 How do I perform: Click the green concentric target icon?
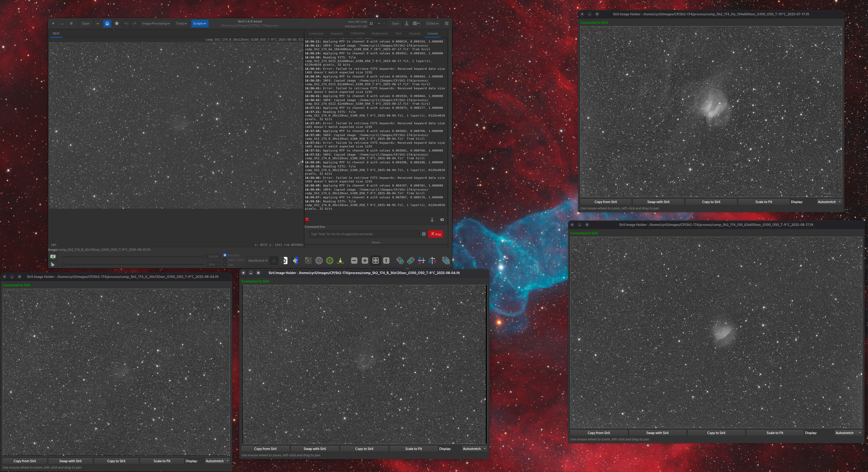329,261
